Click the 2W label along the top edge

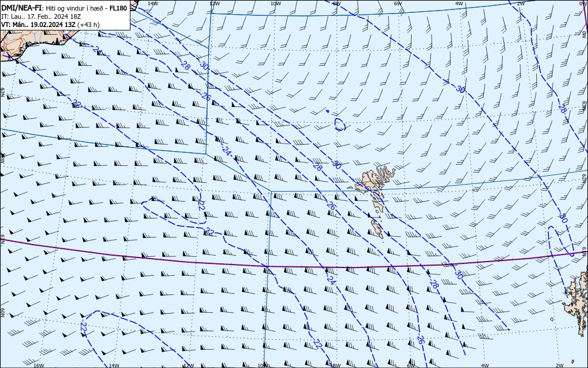pyautogui.click(x=520, y=4)
